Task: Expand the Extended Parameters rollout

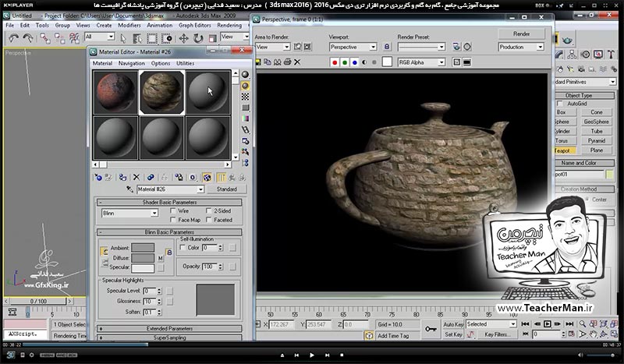Action: click(169, 329)
